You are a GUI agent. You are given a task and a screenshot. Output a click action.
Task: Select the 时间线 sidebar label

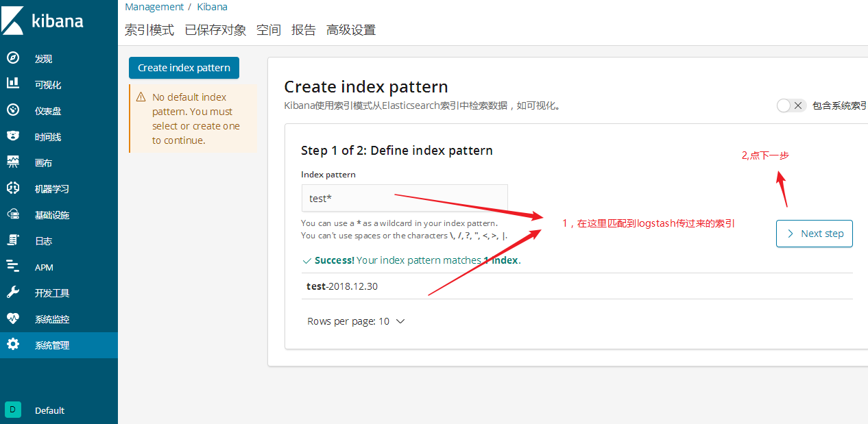[x=48, y=137]
